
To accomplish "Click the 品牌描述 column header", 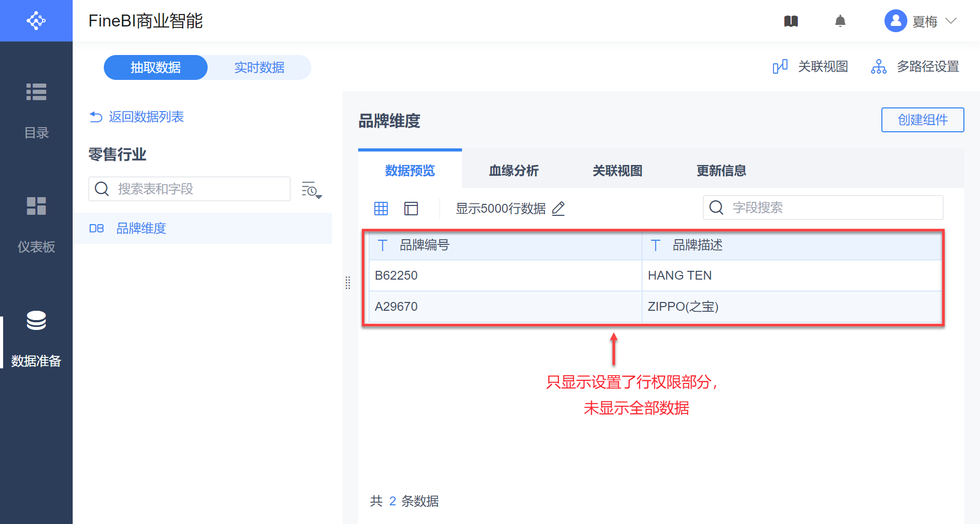I will pyautogui.click(x=792, y=245).
